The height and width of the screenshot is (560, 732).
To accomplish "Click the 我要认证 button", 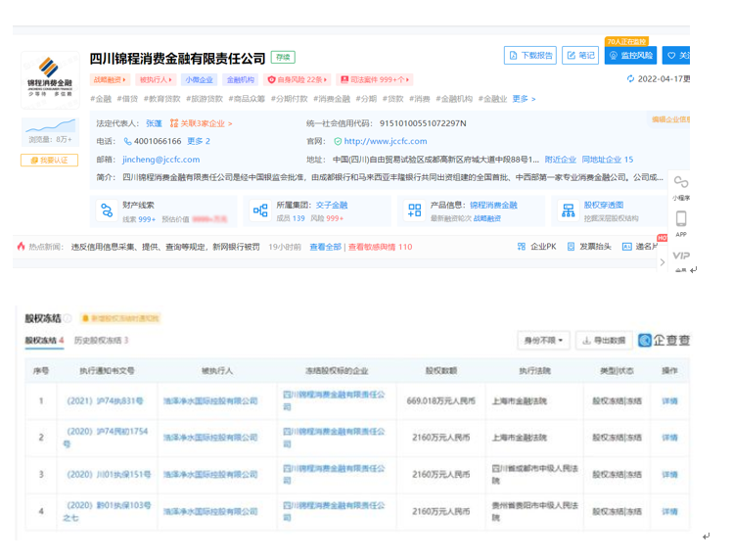I will click(x=50, y=161).
